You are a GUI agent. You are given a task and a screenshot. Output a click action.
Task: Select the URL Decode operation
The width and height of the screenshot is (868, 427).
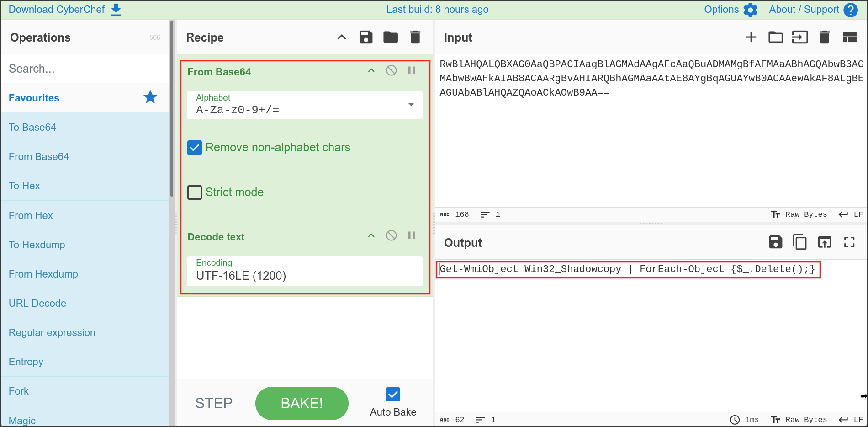[x=85, y=303]
